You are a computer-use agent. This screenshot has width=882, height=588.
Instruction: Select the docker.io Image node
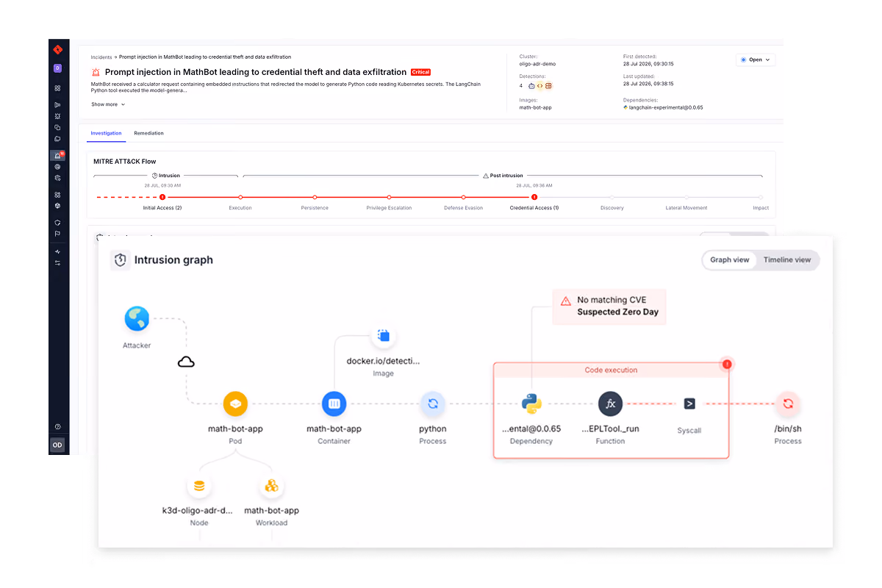click(383, 337)
